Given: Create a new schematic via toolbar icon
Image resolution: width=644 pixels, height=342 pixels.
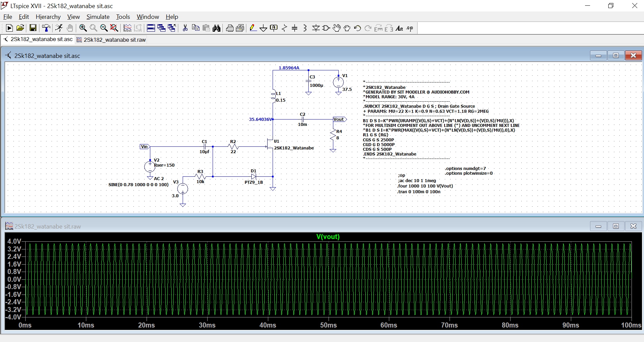Looking at the screenshot, I should (9, 28).
